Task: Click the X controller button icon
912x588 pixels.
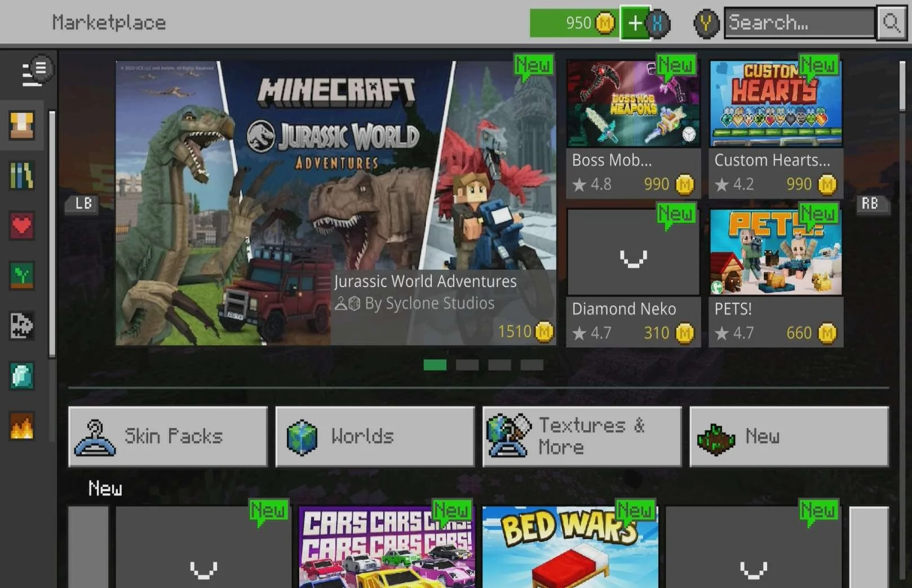Action: tap(658, 23)
